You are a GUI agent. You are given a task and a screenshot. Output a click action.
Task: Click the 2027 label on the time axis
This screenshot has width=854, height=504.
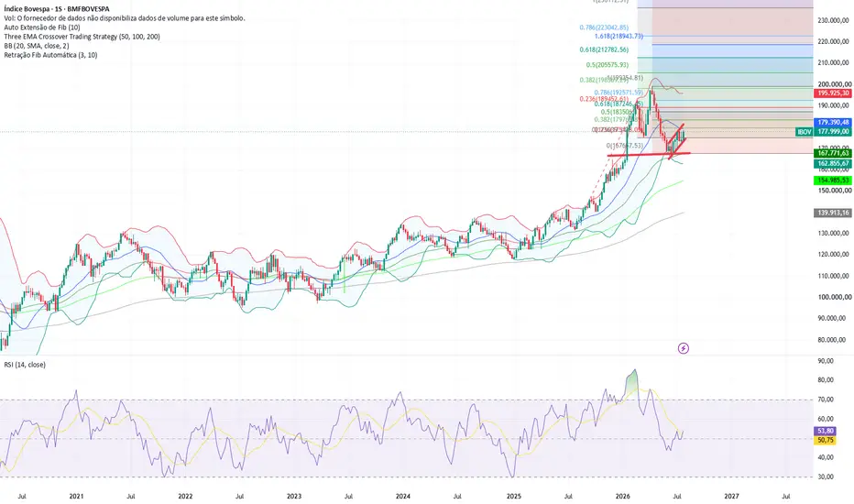(731, 497)
